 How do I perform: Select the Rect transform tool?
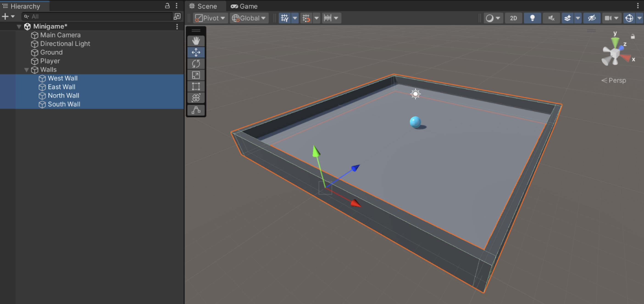[196, 86]
